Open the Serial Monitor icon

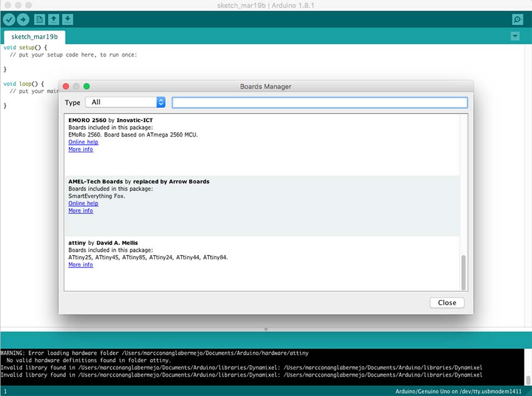(x=517, y=19)
